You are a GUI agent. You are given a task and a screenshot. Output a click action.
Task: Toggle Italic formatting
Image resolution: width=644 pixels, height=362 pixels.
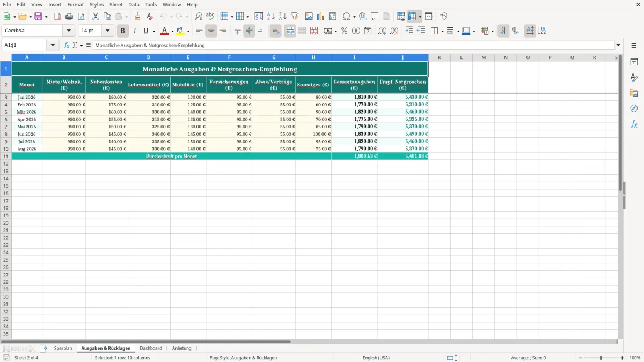tap(135, 31)
